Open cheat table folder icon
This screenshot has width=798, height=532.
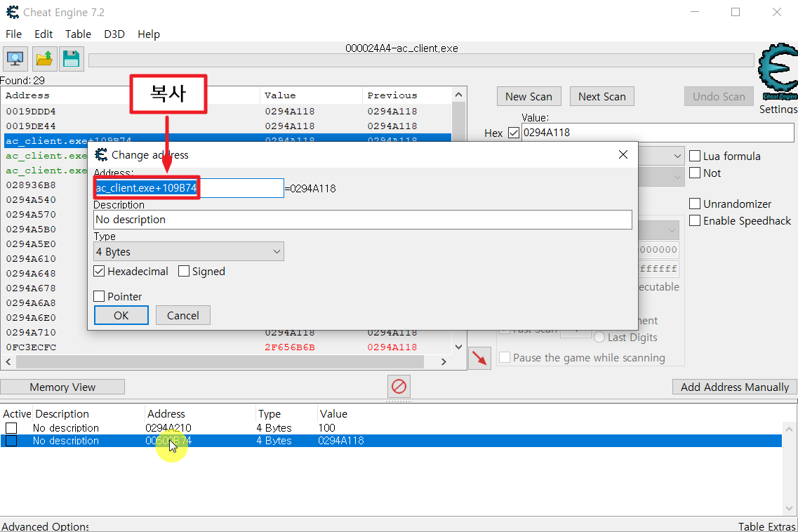coord(44,59)
